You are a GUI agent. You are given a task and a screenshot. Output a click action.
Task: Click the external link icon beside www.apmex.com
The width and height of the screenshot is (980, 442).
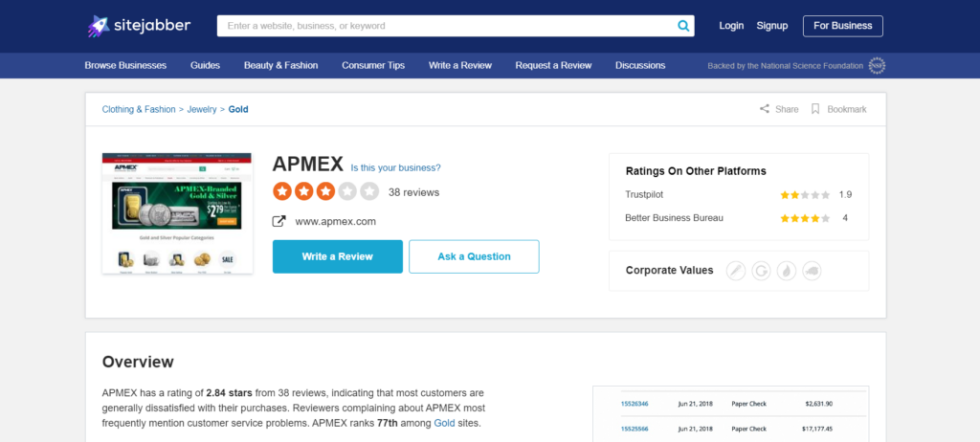[x=278, y=221]
